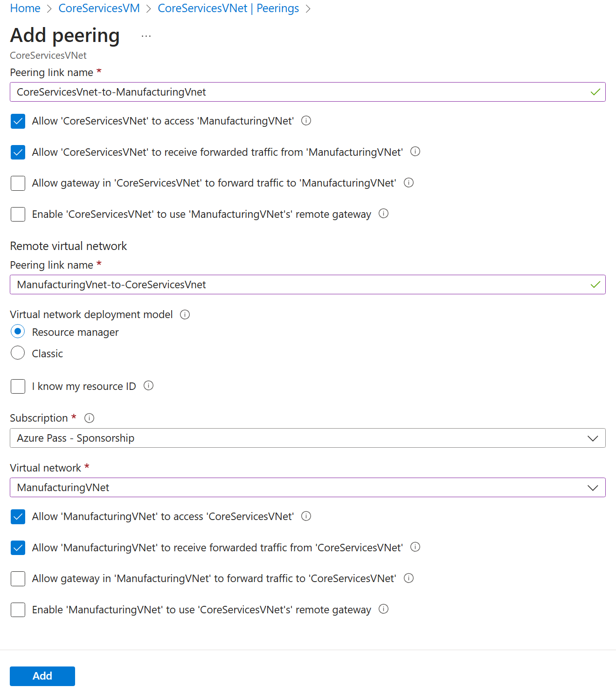
Task: Go to Home from the breadcrumb
Action: click(25, 8)
